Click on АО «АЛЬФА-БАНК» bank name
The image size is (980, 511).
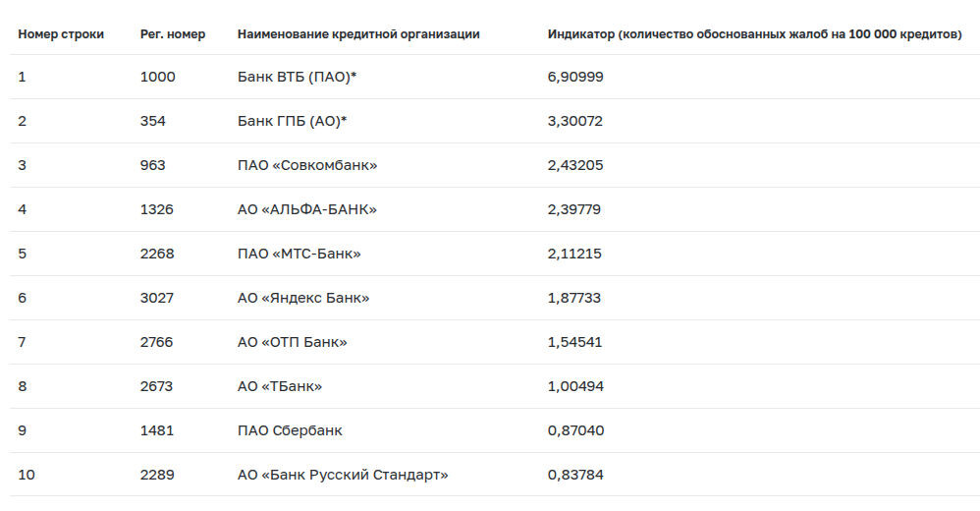pos(307,209)
